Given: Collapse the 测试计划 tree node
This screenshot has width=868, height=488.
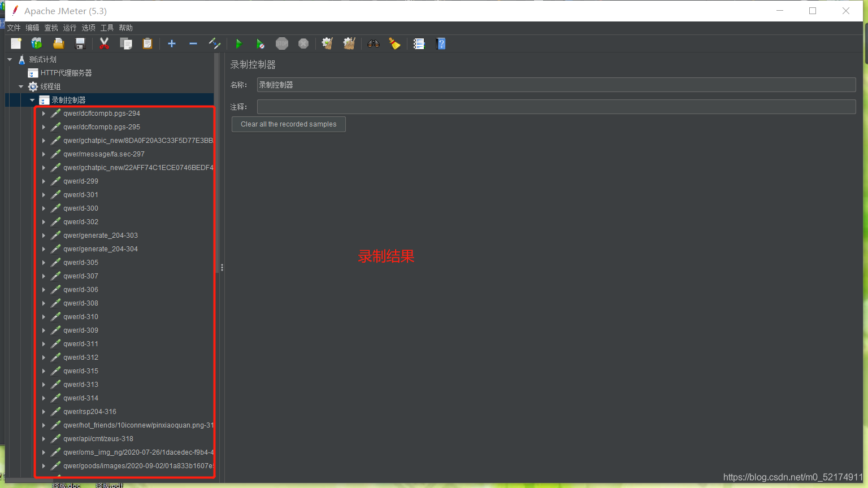Looking at the screenshot, I should pyautogui.click(x=10, y=59).
